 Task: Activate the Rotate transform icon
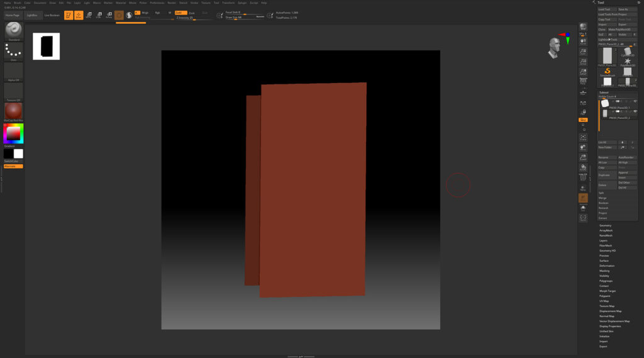click(x=109, y=15)
